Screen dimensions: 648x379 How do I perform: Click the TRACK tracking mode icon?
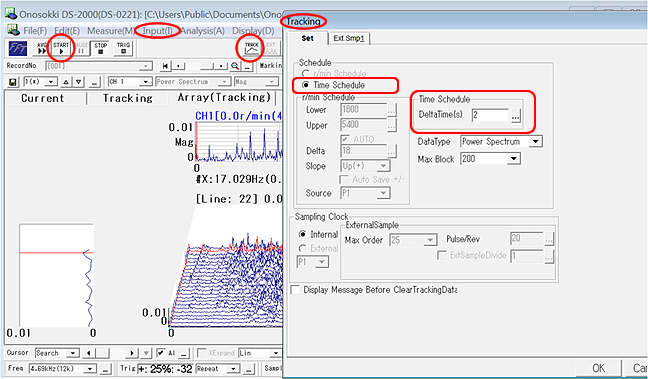[x=252, y=48]
